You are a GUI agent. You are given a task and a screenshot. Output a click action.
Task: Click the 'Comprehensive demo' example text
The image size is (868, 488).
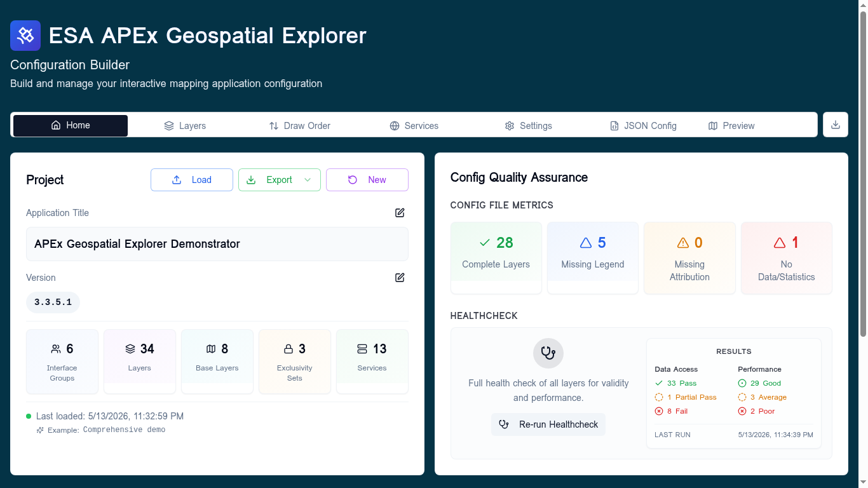(124, 430)
